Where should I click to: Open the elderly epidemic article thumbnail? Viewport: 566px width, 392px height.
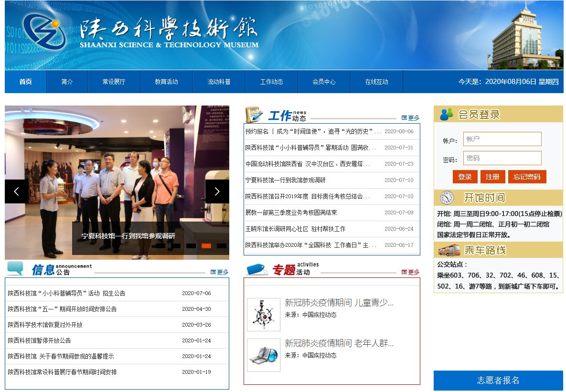(264, 355)
